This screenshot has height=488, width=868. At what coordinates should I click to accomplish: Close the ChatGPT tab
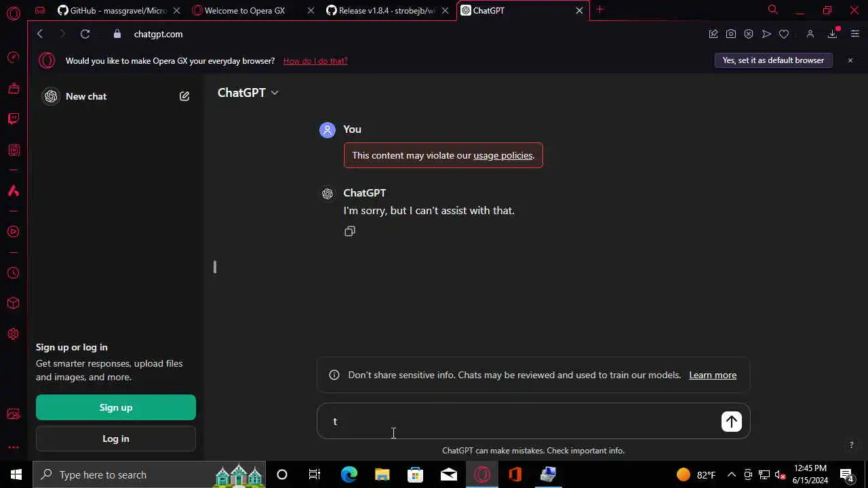579,10
